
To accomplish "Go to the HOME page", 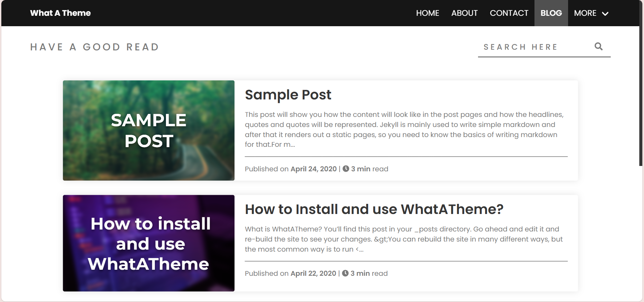I will point(427,13).
